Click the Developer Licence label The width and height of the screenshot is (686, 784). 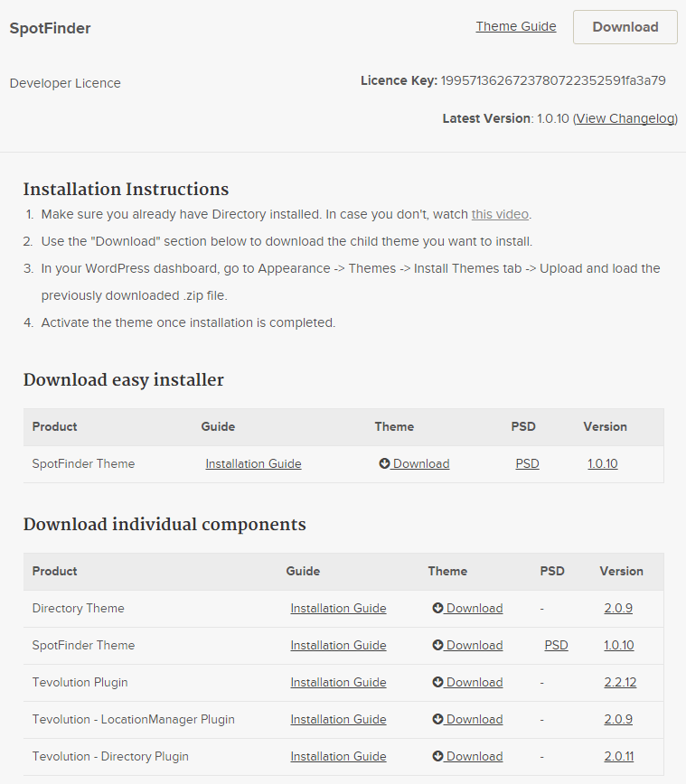(65, 83)
